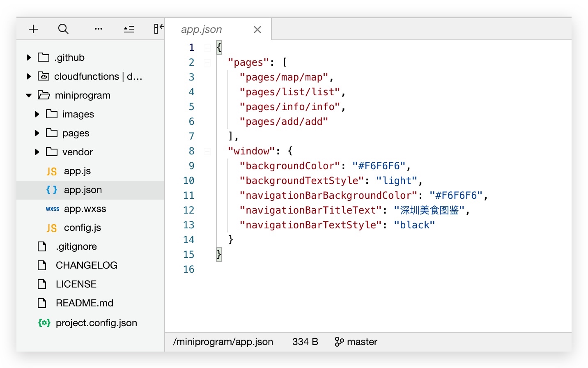Image resolution: width=588 pixels, height=368 pixels.
Task: Click the file icon of .gitignore
Action: pos(42,246)
